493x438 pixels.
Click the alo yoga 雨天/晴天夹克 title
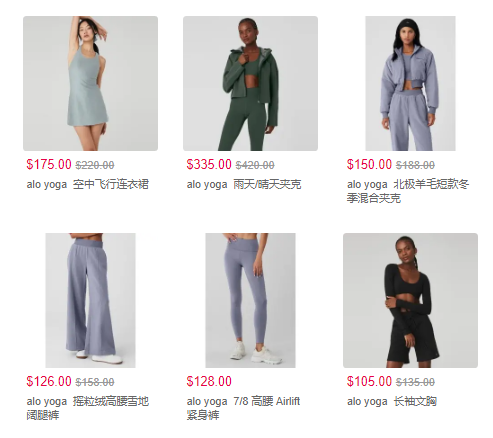tap(244, 184)
